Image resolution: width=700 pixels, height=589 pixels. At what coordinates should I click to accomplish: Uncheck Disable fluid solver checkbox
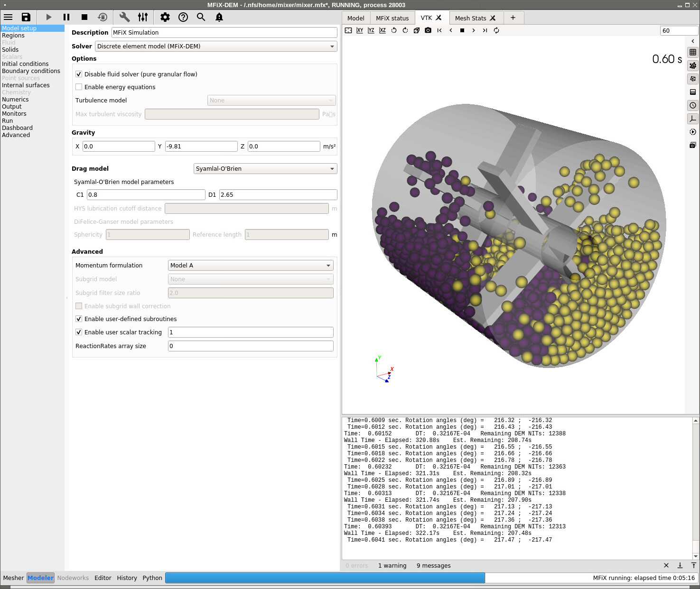pos(79,74)
